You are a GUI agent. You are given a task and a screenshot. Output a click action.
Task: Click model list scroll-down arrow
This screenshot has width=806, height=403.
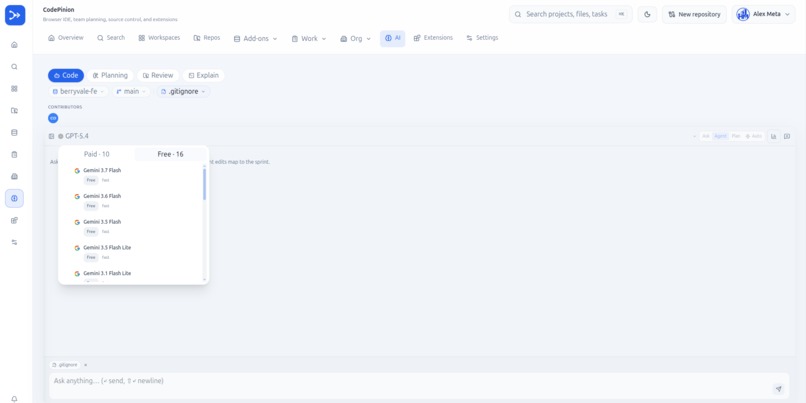tap(205, 280)
